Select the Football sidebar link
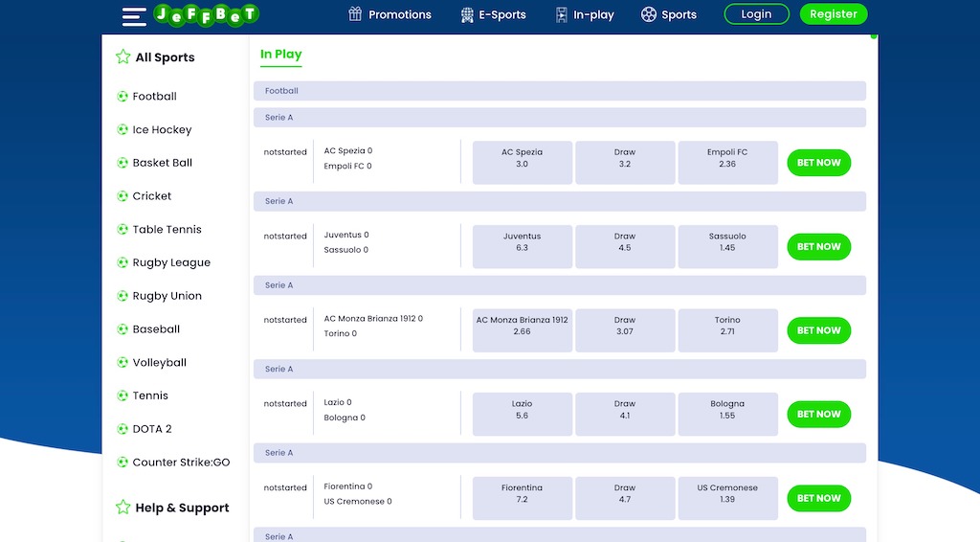Image resolution: width=980 pixels, height=542 pixels. (x=154, y=97)
